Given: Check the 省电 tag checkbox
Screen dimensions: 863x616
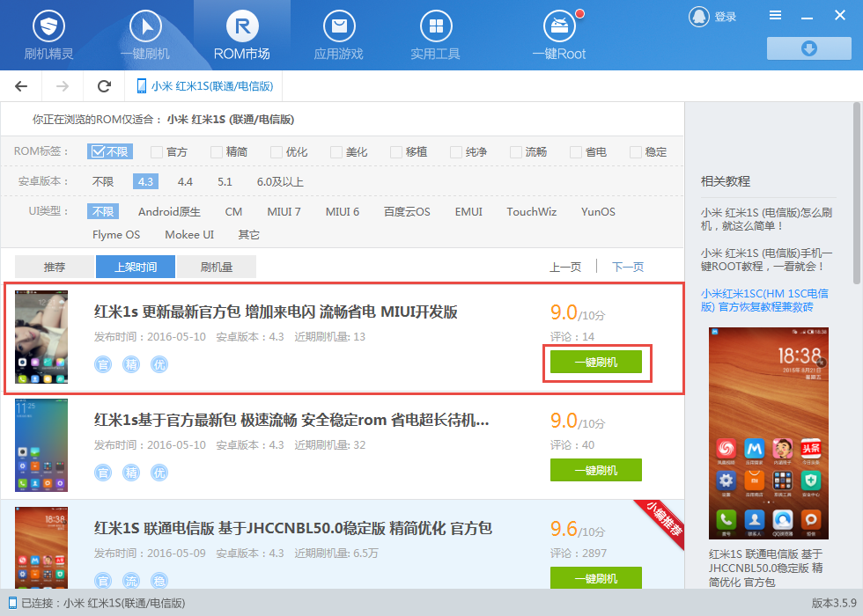Looking at the screenshot, I should tap(576, 151).
